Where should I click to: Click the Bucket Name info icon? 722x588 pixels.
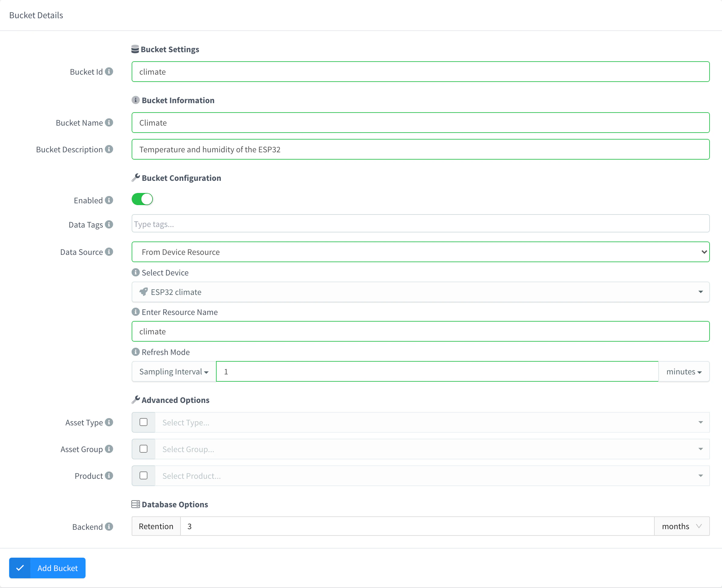109,122
